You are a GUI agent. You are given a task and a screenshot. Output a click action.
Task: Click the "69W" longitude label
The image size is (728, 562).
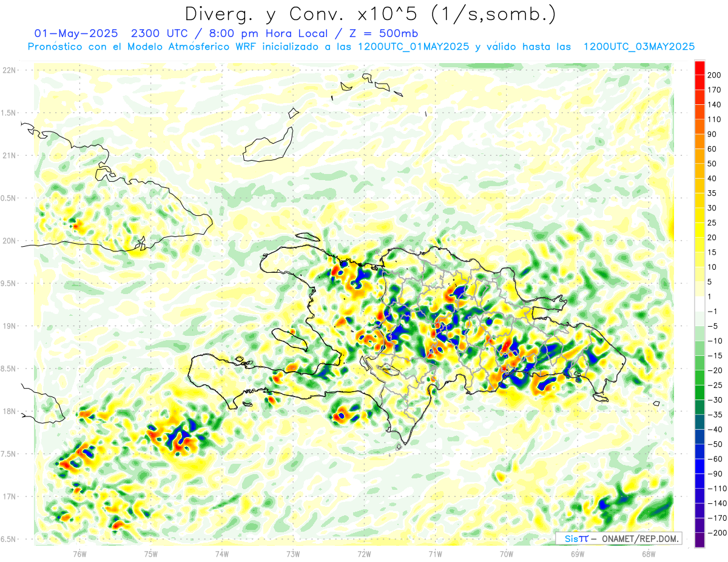(x=578, y=554)
